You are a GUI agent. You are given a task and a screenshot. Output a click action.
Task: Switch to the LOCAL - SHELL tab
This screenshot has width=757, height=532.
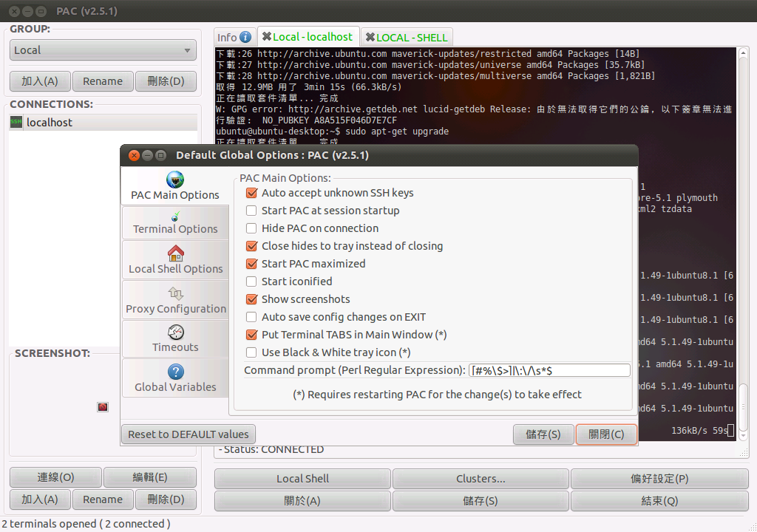pyautogui.click(x=407, y=37)
